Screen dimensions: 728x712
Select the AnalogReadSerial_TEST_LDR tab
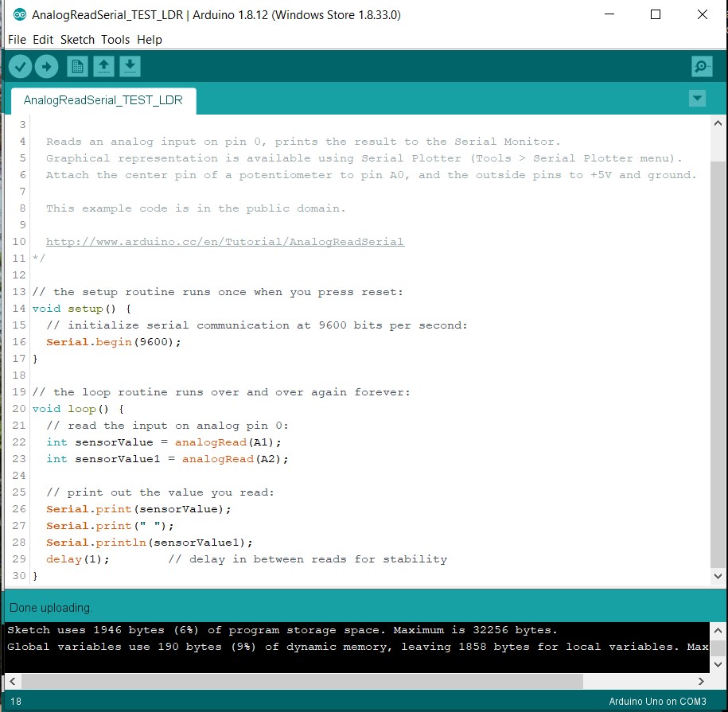[103, 100]
